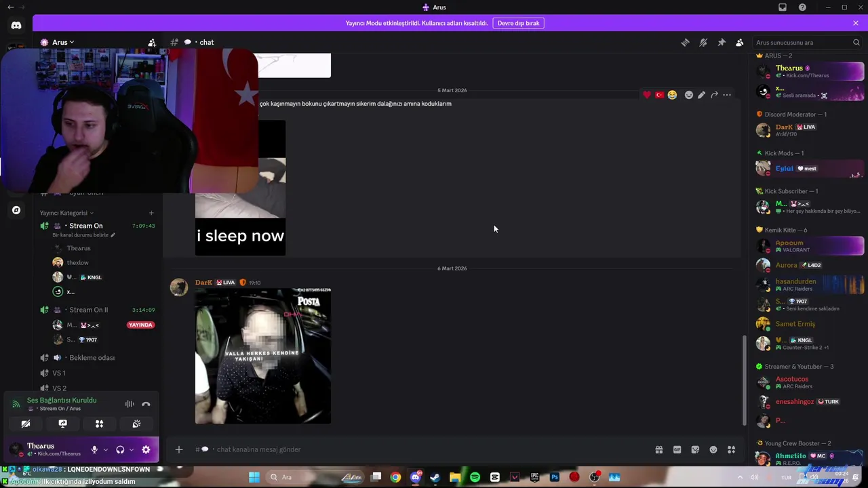Open Samet Ermiş member profile
This screenshot has width=868, height=488.
click(810, 324)
